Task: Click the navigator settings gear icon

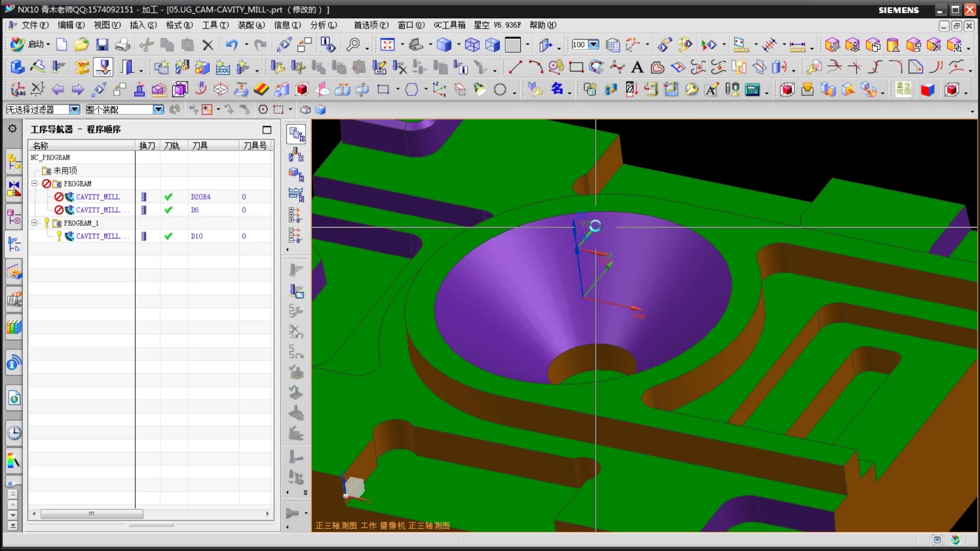Action: 12,129
